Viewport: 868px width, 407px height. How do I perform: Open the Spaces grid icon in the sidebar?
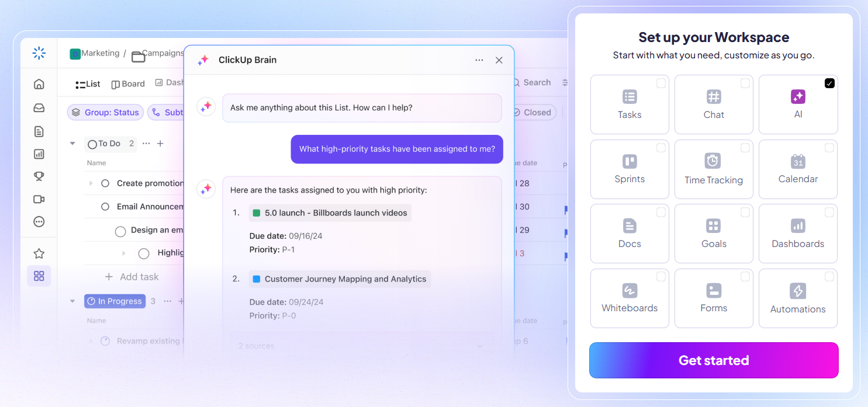tap(39, 276)
